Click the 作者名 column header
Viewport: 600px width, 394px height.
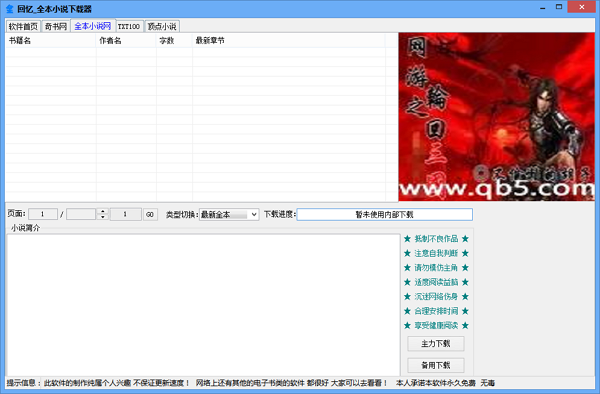click(x=126, y=41)
